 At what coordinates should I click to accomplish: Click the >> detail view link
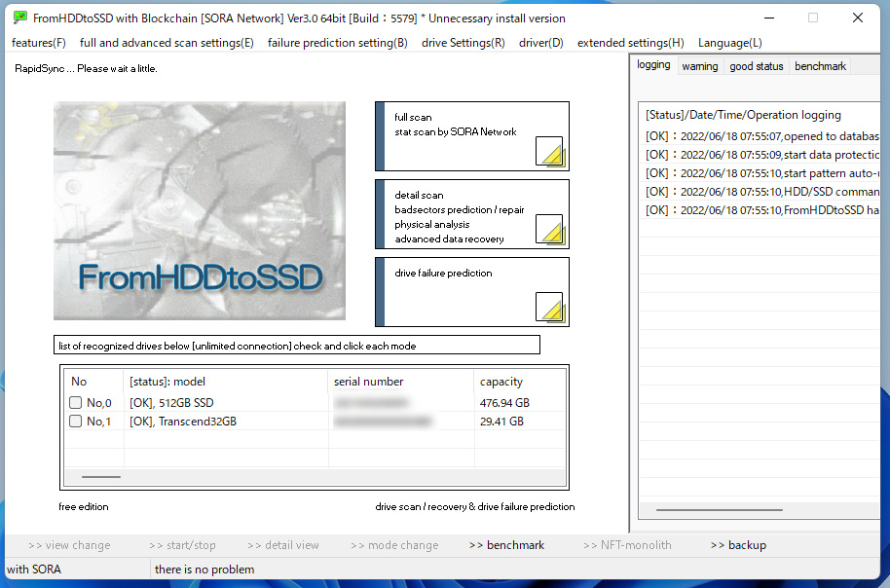pyautogui.click(x=283, y=545)
